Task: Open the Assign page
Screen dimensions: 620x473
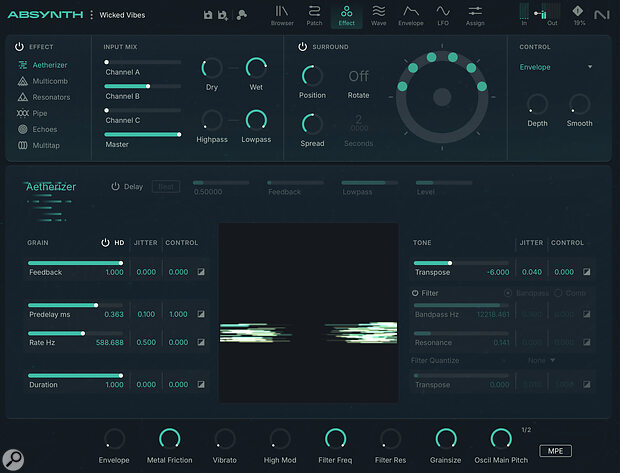Action: pos(475,16)
